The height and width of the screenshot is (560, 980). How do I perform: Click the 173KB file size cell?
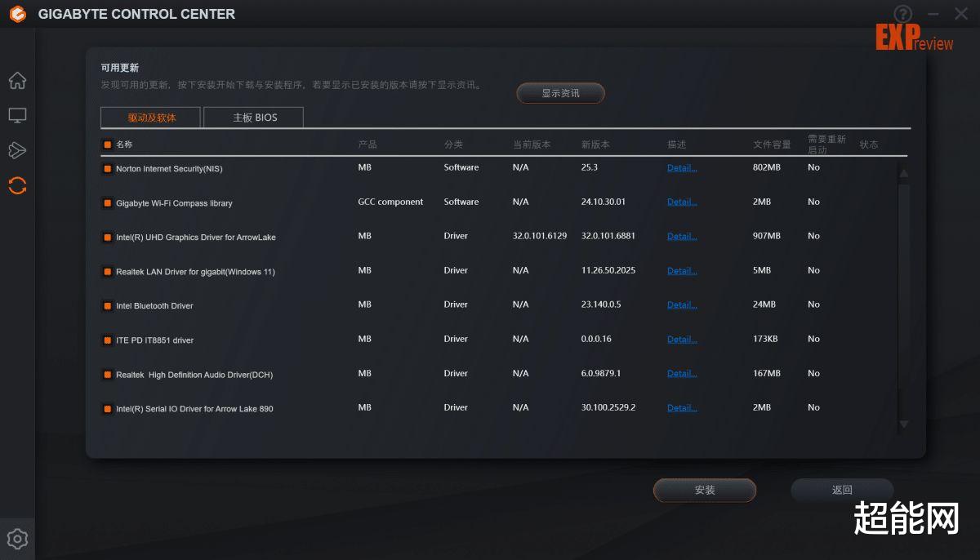coord(765,339)
